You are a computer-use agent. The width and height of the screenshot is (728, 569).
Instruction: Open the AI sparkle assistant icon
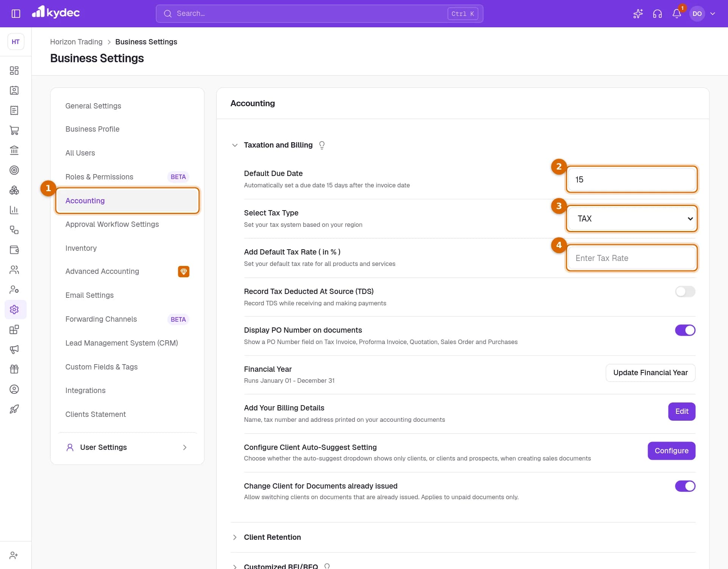click(x=638, y=14)
